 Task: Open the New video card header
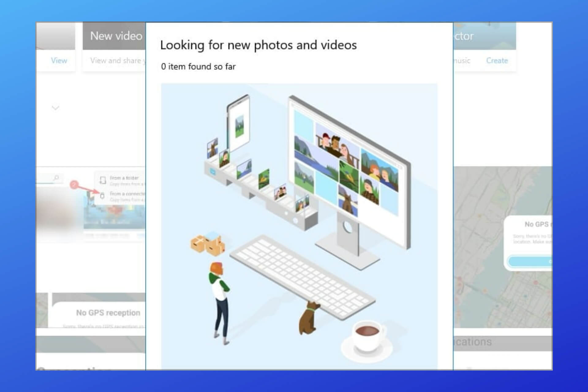click(x=114, y=36)
